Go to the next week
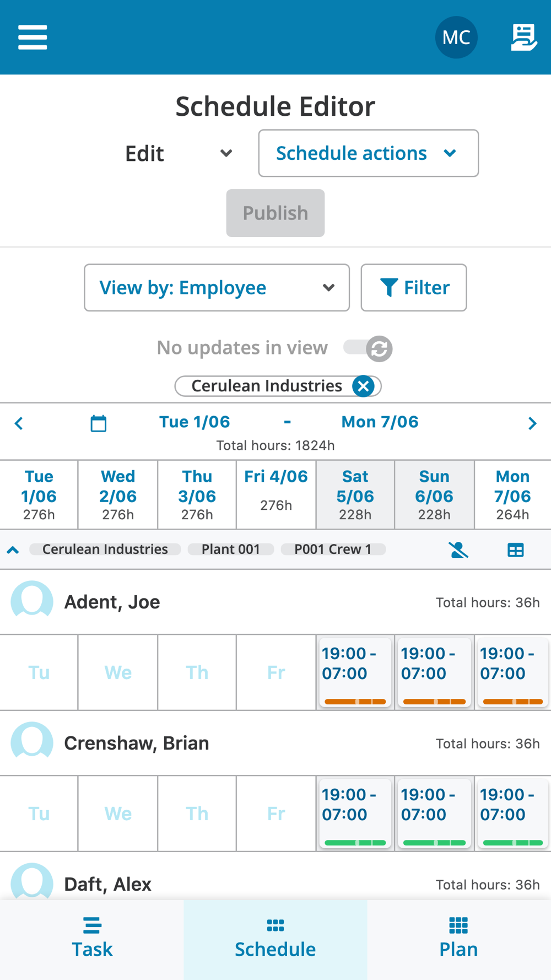 532,423
